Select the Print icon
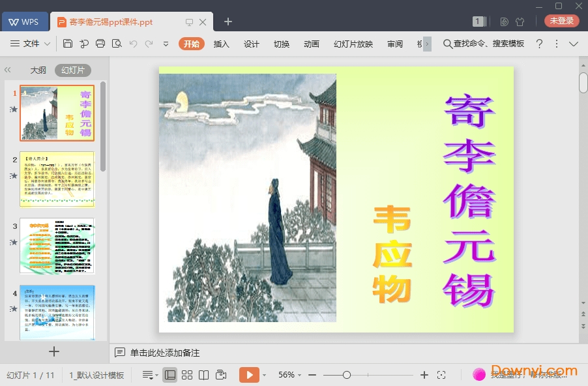The image size is (588, 386). coord(100,44)
